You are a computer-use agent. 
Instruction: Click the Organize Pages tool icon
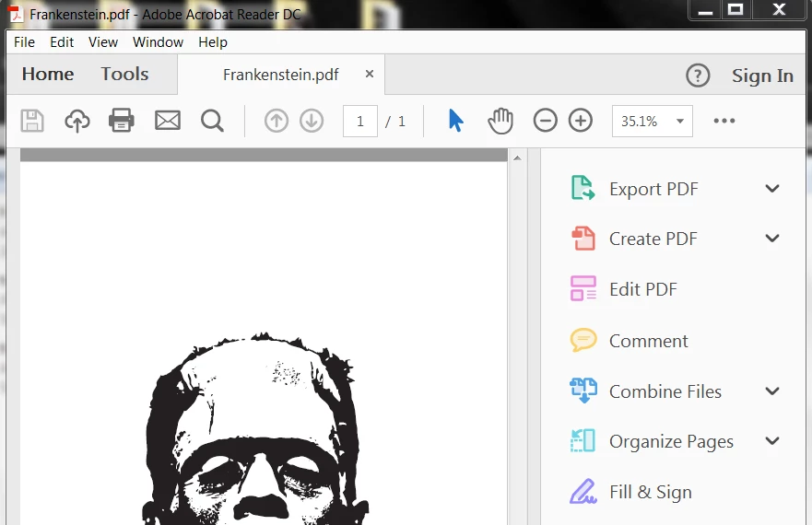[x=583, y=440]
